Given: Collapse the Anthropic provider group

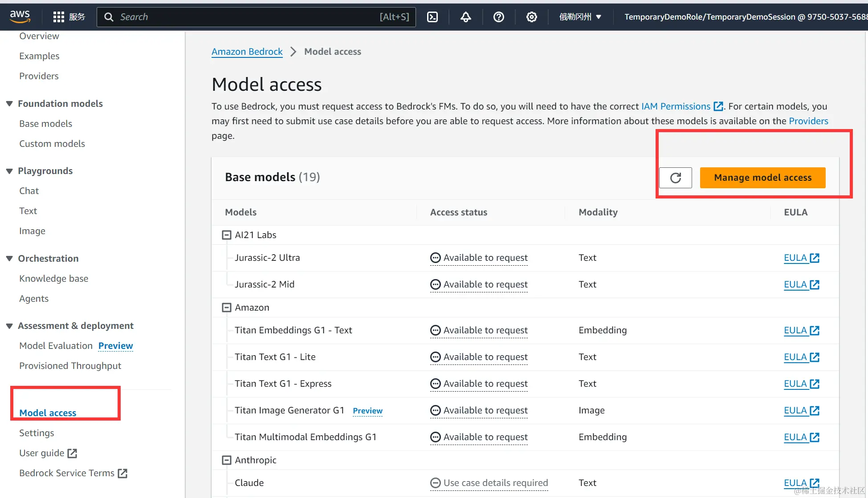Looking at the screenshot, I should click(227, 460).
